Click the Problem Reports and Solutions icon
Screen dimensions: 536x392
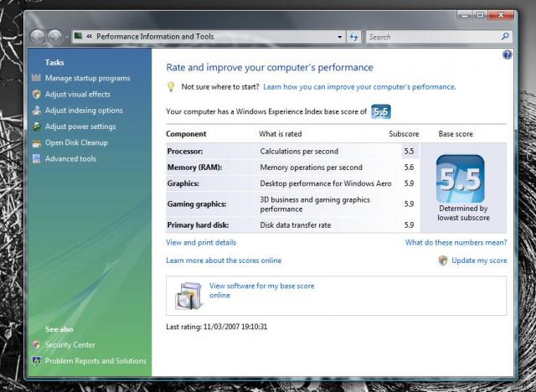point(36,360)
